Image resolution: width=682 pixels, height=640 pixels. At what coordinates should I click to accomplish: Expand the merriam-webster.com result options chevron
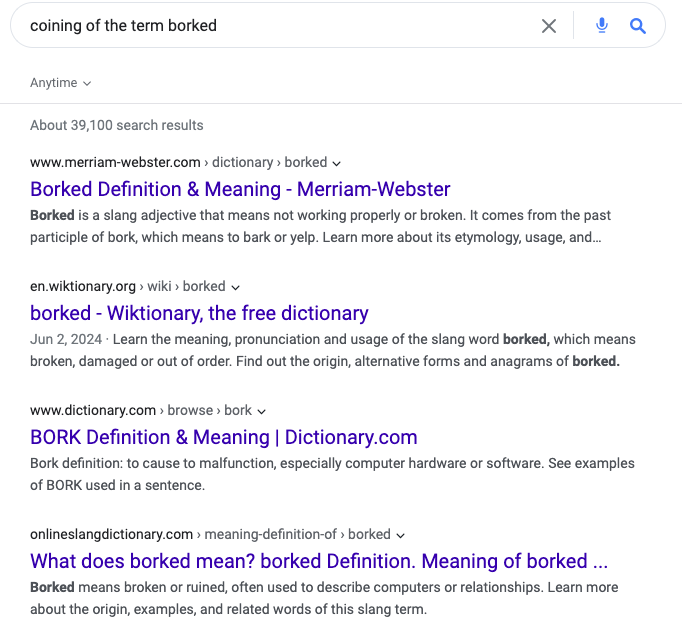point(337,164)
